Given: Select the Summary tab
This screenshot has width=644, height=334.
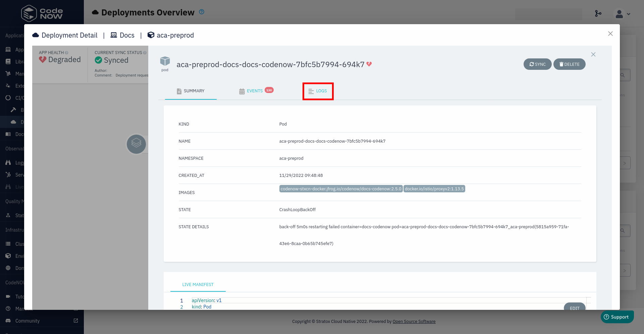Looking at the screenshot, I should [x=191, y=91].
